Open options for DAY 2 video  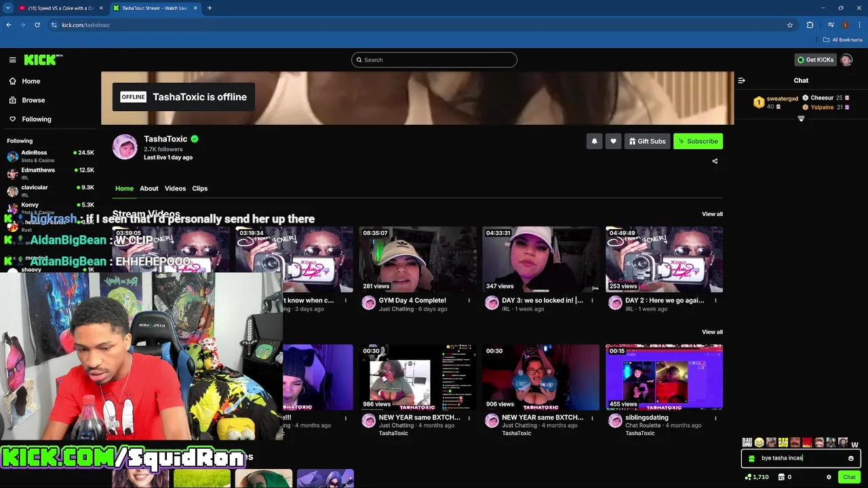(x=715, y=300)
